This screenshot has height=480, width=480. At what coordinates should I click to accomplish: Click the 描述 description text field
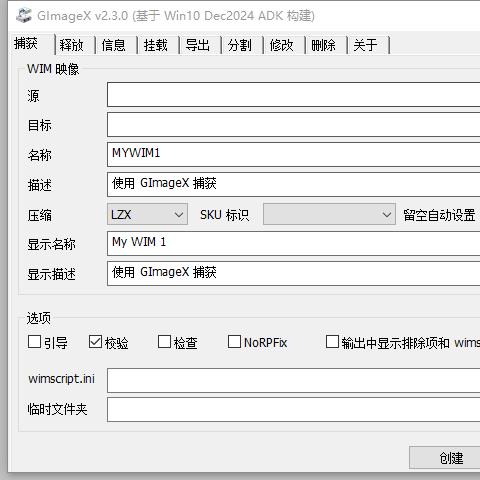[293, 184]
